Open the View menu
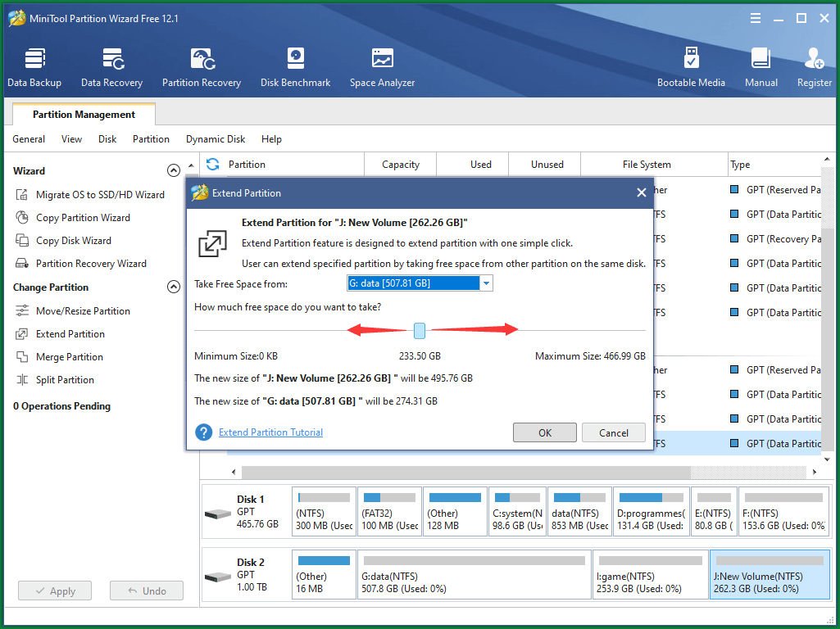Screen dimensions: 840x629 (x=71, y=139)
